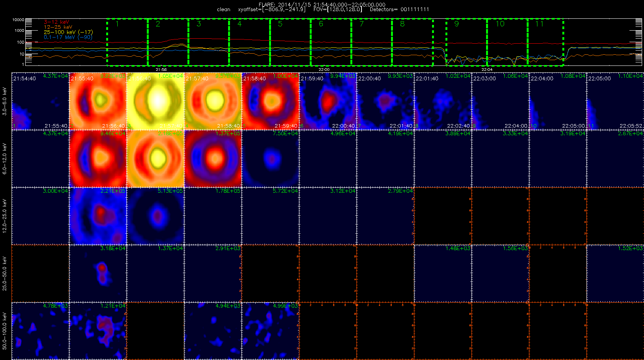This screenshot has height=360, width=644.
Task: Click the 2.91E+03 peak value
Action: 228,248
